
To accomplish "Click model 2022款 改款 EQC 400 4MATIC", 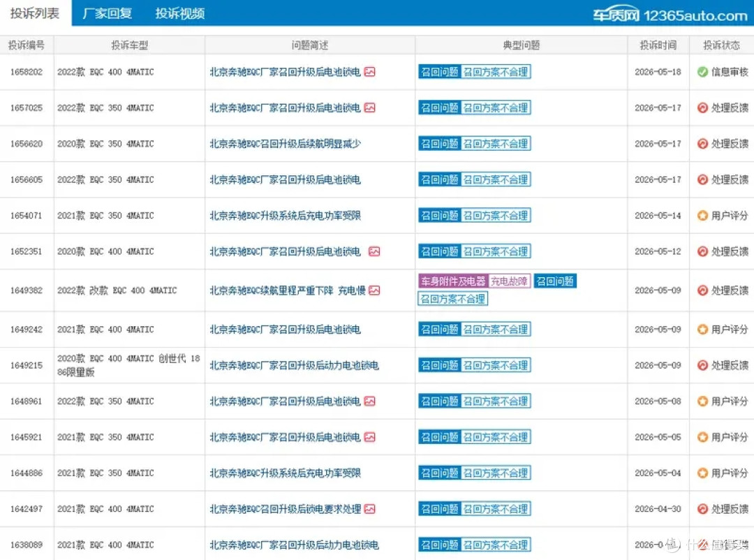I will click(117, 290).
